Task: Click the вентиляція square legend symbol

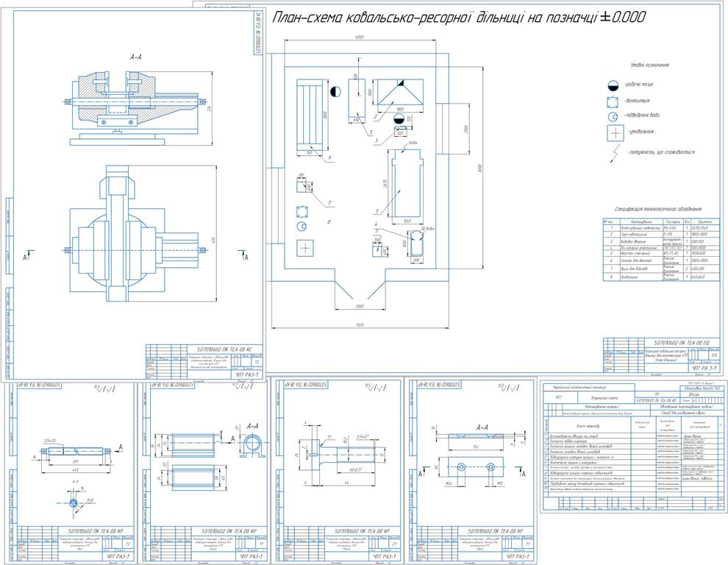Action: (613, 102)
